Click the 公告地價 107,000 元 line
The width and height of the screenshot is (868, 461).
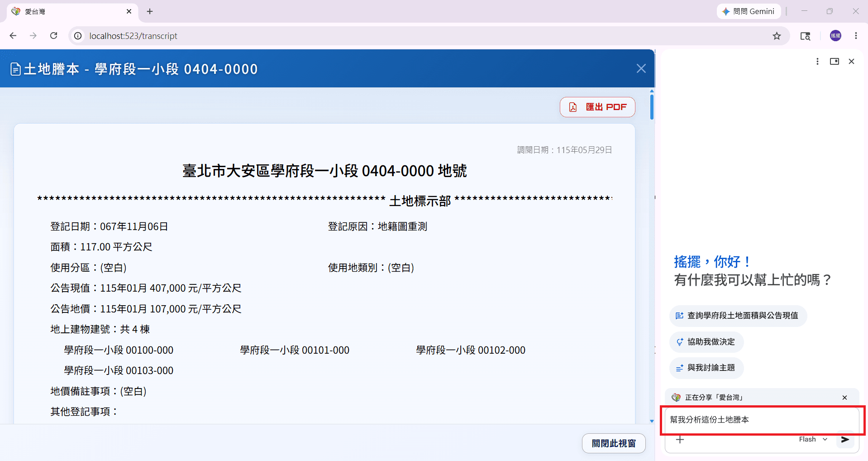pyautogui.click(x=146, y=309)
